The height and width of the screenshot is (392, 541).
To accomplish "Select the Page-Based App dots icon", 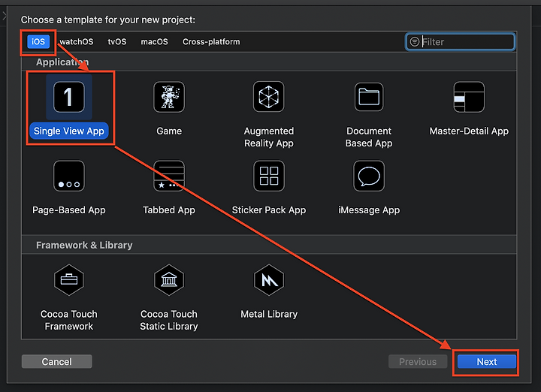I will (x=69, y=176).
